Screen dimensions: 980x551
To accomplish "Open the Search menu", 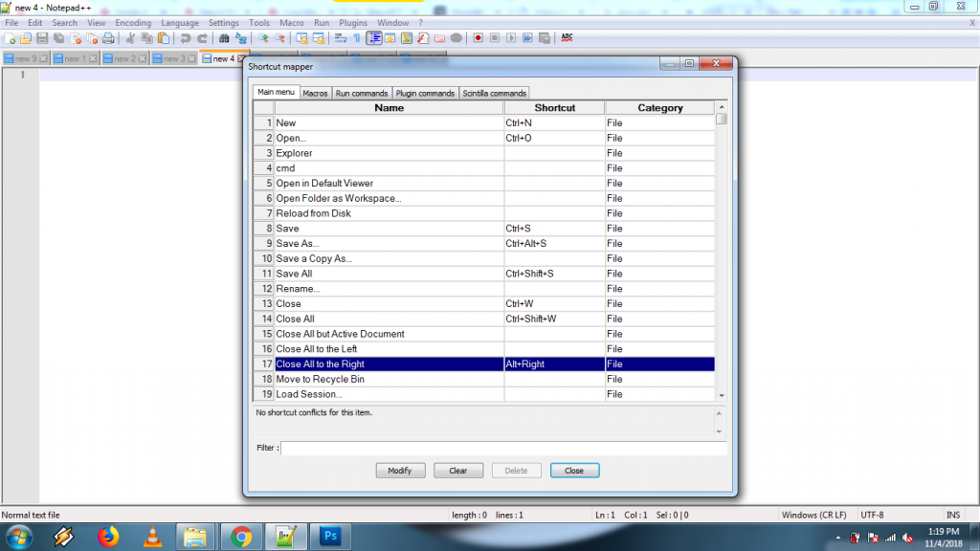I will coord(64,23).
